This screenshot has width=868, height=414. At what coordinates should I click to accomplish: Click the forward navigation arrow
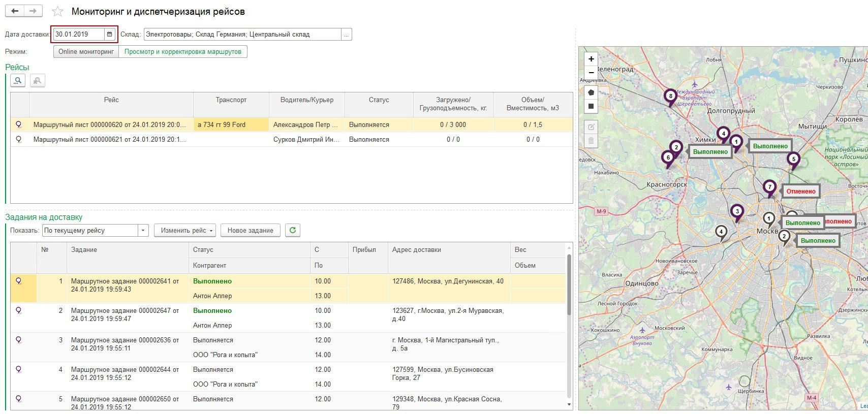pyautogui.click(x=33, y=11)
